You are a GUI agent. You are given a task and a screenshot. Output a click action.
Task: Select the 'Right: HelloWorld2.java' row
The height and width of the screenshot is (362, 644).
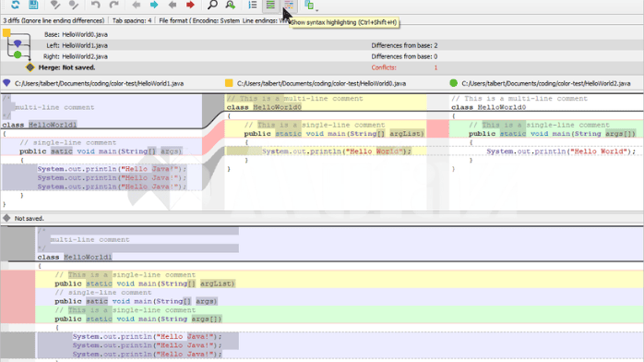322,56
